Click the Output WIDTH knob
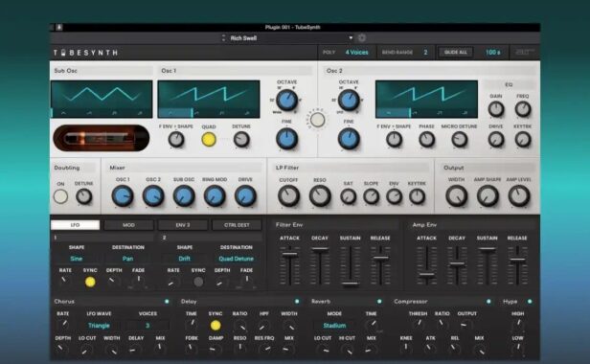Viewport: 590px width, 364px height. click(x=457, y=196)
